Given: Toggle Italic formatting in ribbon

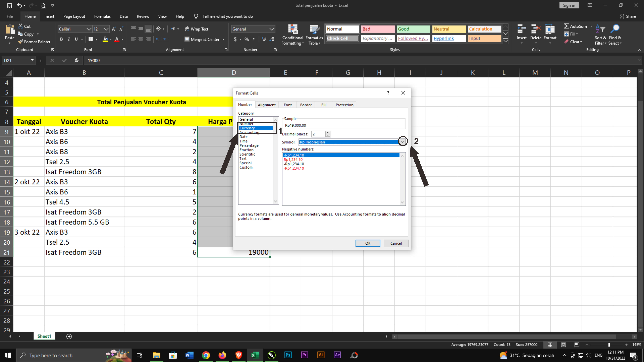Looking at the screenshot, I should click(69, 39).
